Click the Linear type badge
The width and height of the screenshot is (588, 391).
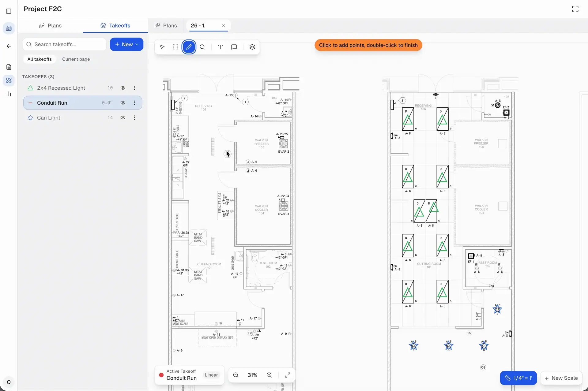[211, 375]
